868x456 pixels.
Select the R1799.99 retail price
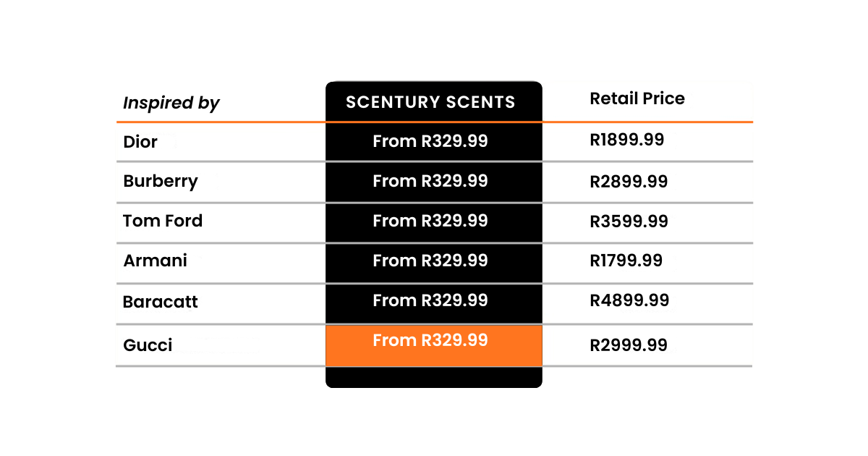(626, 261)
